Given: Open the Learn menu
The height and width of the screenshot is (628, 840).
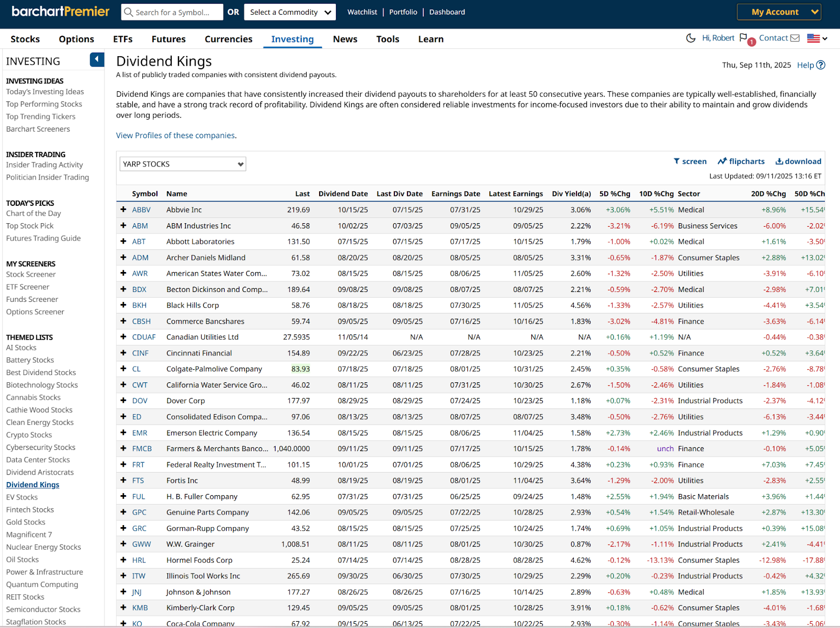Looking at the screenshot, I should (431, 39).
